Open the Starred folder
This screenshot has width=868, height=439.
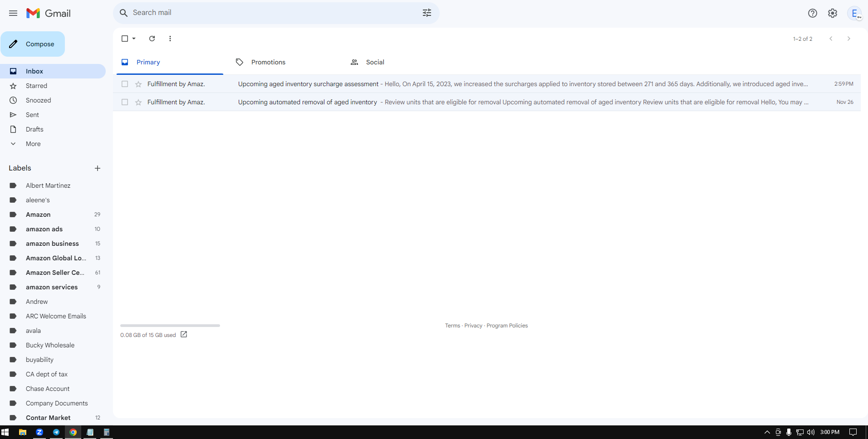pyautogui.click(x=53, y=86)
